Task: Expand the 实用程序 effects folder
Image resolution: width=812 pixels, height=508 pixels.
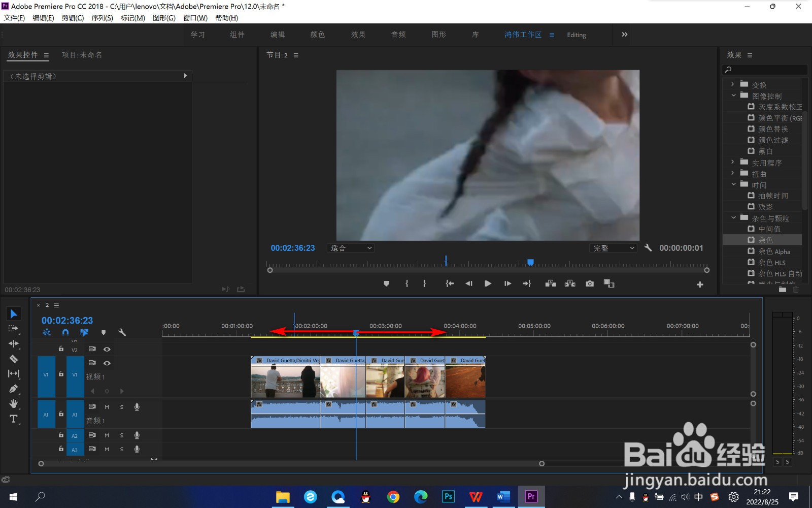Action: click(732, 162)
